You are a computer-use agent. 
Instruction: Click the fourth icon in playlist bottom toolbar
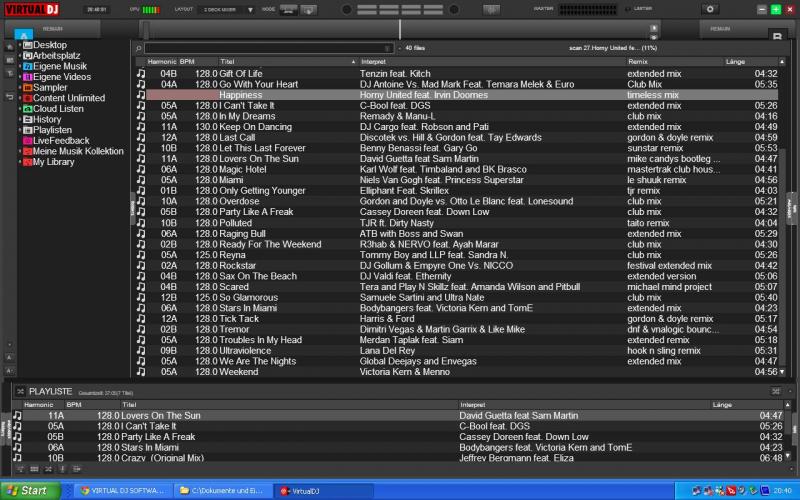point(62,469)
